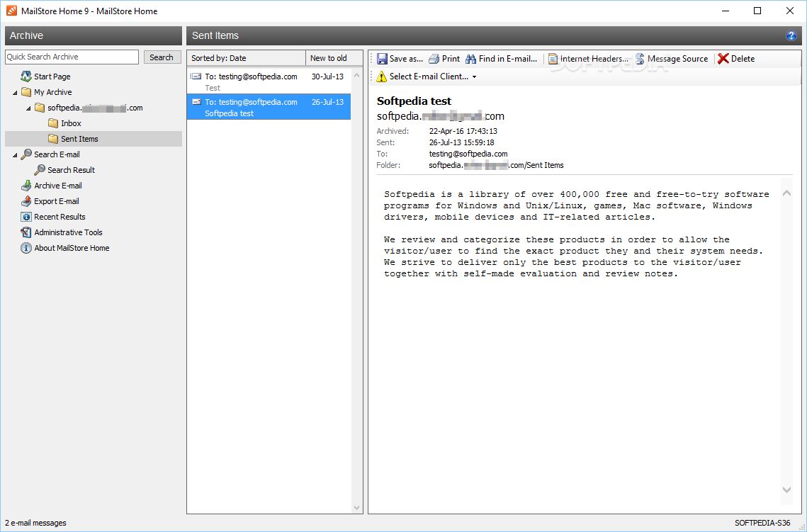807x532 pixels.
Task: Click the Administrative Tools icon
Action: coord(26,232)
